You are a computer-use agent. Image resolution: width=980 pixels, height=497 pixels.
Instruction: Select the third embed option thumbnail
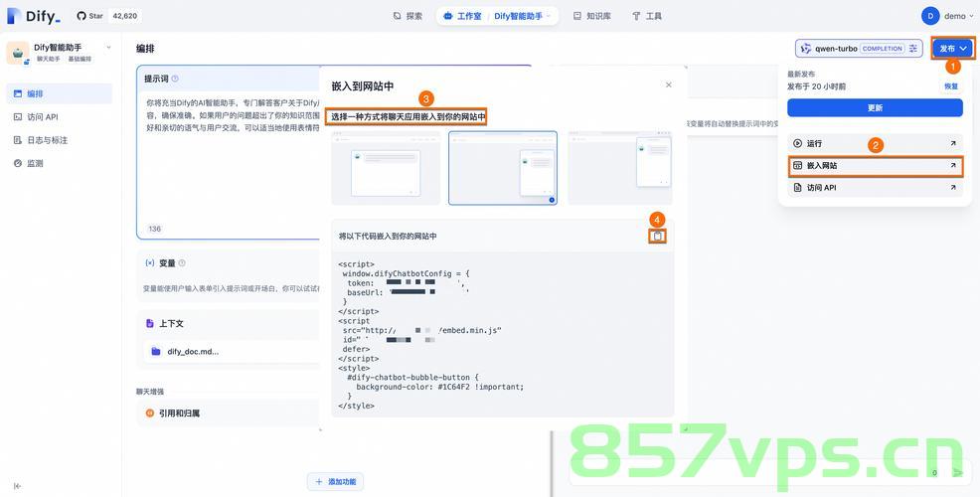[x=620, y=168]
